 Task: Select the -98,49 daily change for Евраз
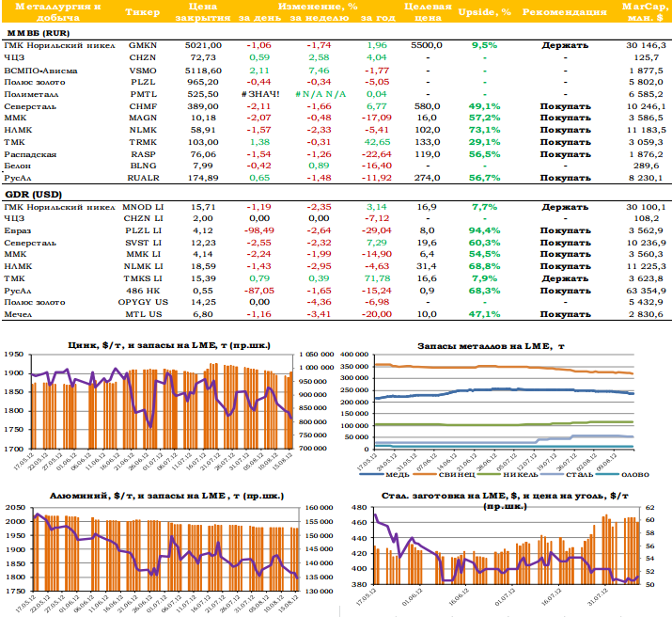pos(259,230)
